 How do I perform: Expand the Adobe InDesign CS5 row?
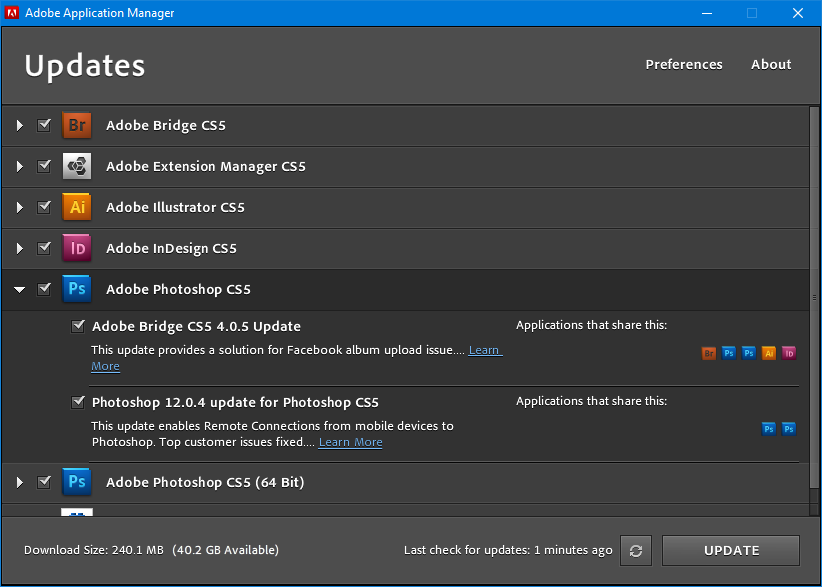19,248
